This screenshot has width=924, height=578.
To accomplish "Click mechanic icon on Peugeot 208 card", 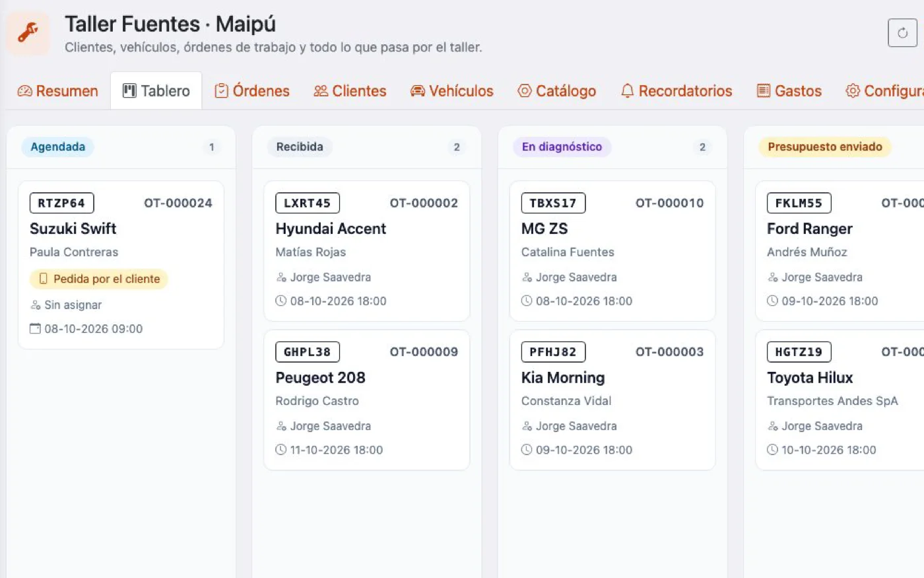I will pos(281,426).
